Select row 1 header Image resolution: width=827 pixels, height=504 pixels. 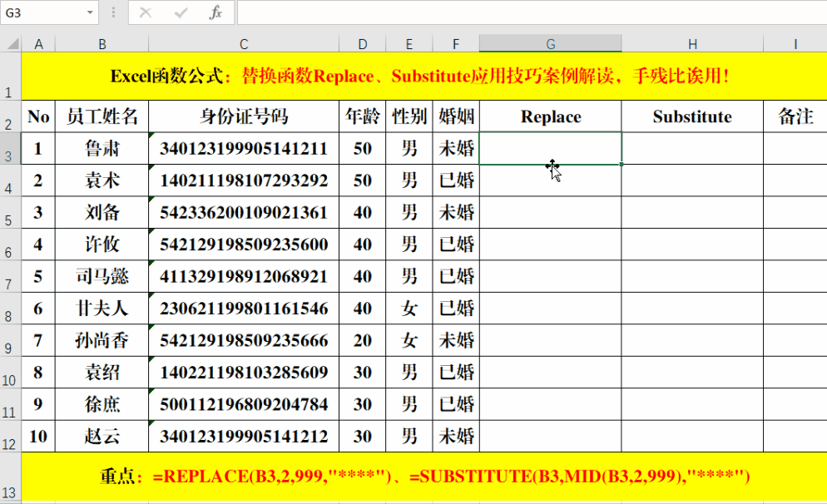(x=11, y=77)
